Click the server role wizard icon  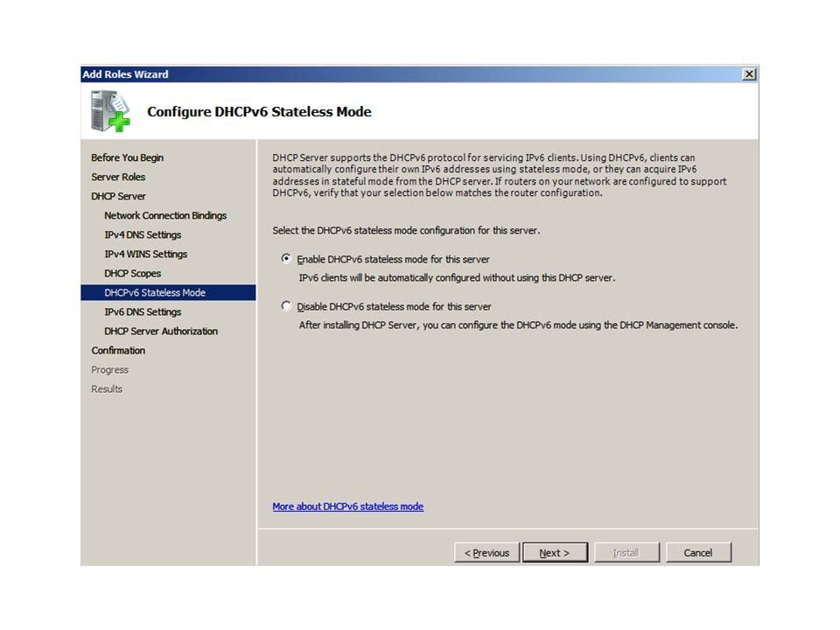[110, 111]
